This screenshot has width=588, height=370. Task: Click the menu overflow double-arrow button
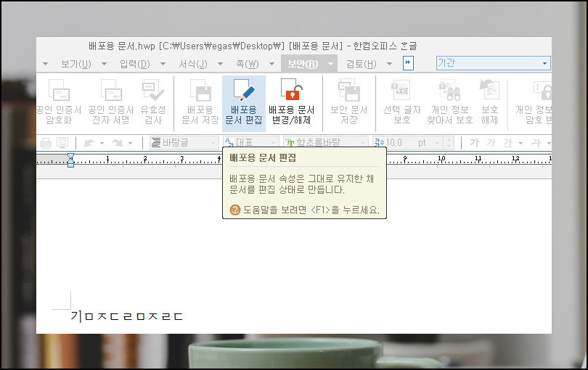point(408,63)
